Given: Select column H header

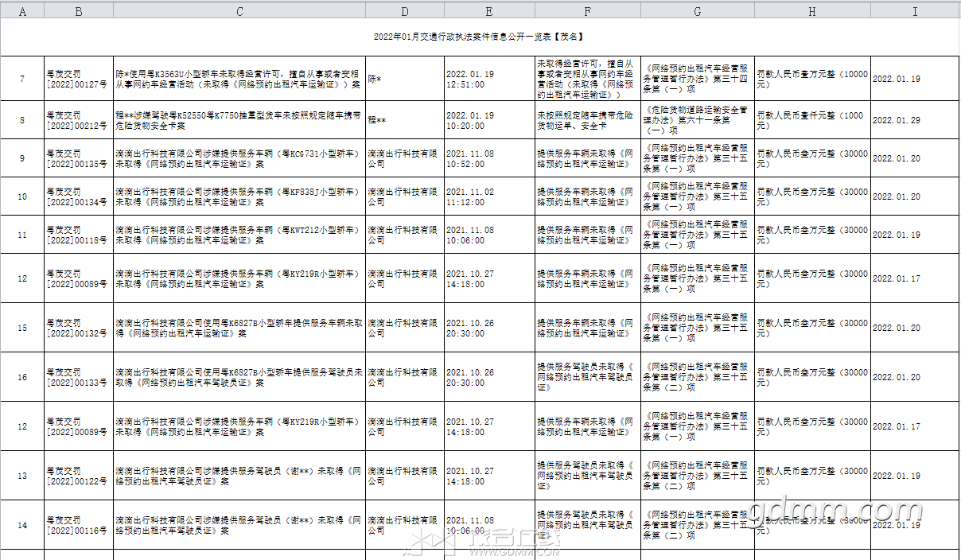Looking at the screenshot, I should [x=812, y=11].
